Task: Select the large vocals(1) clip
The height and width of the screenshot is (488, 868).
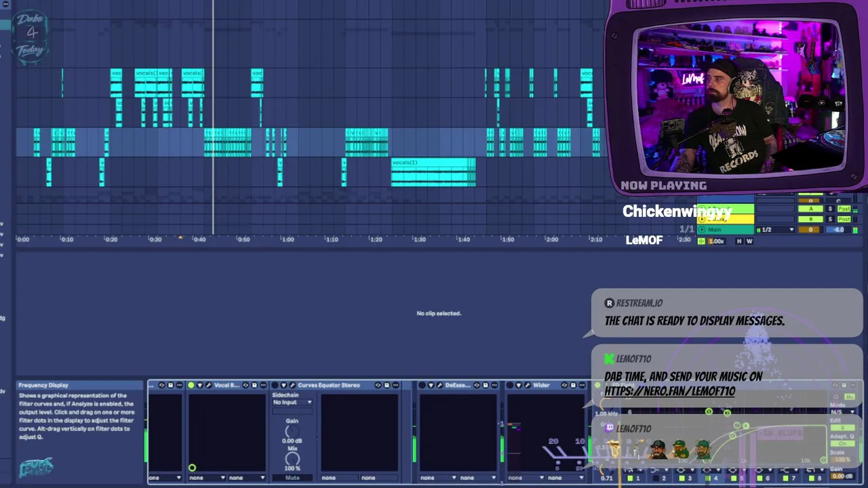Action: coord(433,172)
